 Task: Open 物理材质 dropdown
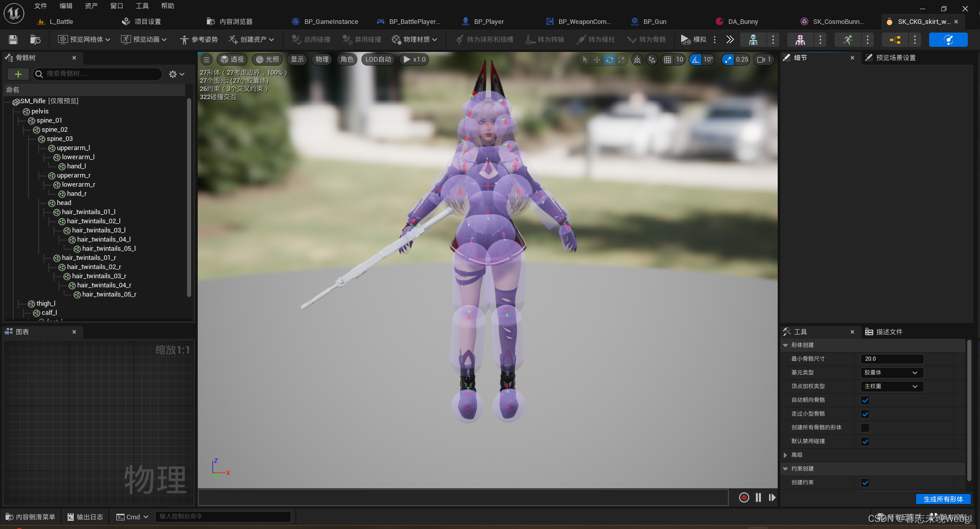pos(414,40)
